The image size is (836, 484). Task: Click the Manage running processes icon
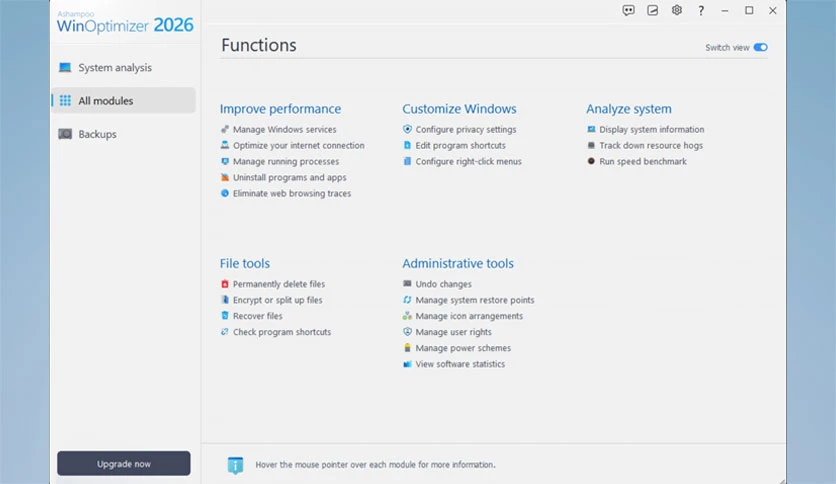pyautogui.click(x=224, y=161)
